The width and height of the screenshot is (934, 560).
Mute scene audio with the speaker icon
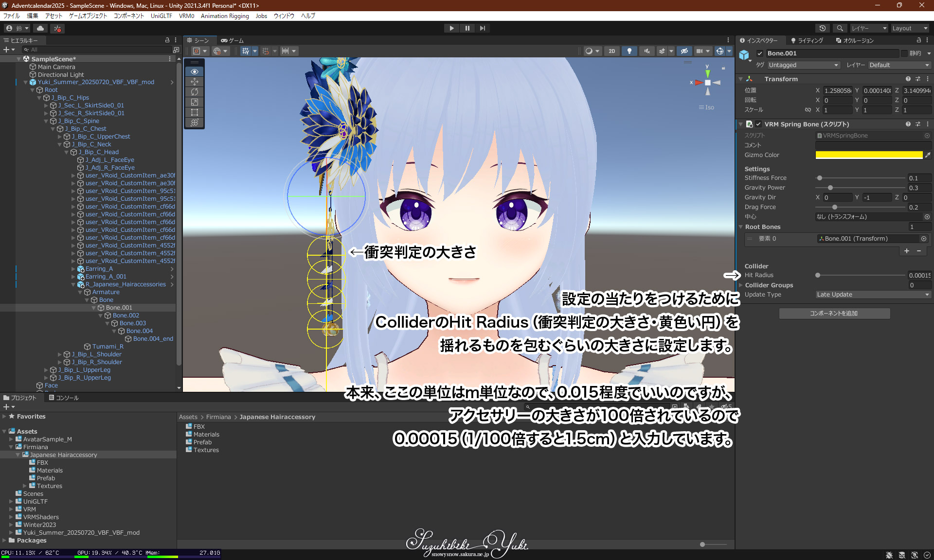[x=647, y=51]
